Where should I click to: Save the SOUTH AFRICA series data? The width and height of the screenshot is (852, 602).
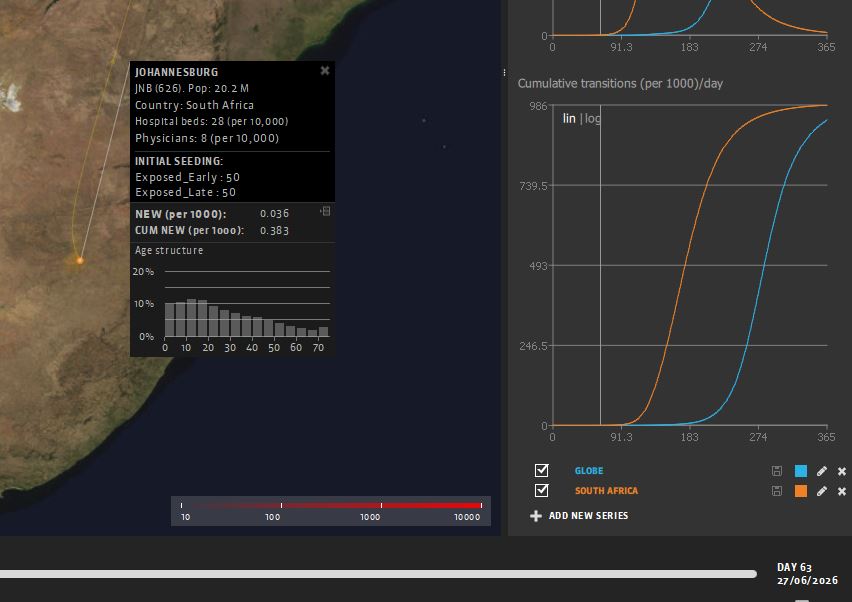click(x=777, y=491)
